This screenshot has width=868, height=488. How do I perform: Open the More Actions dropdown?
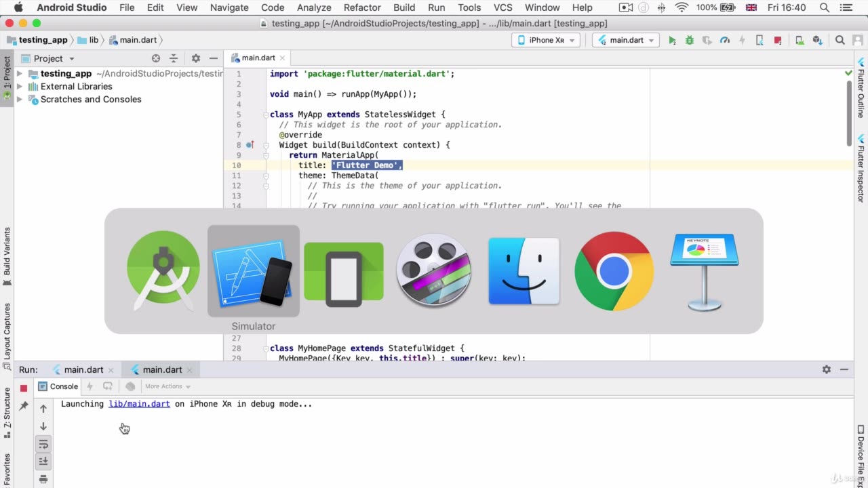click(167, 386)
